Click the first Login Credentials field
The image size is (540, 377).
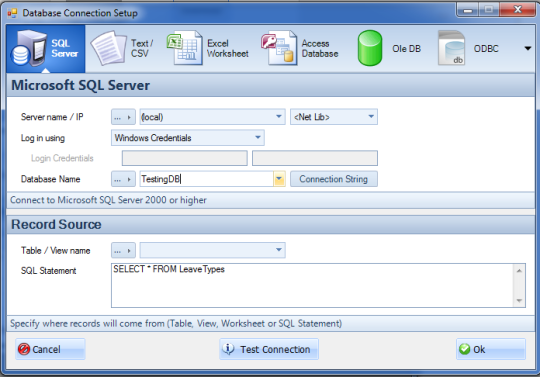[185, 158]
